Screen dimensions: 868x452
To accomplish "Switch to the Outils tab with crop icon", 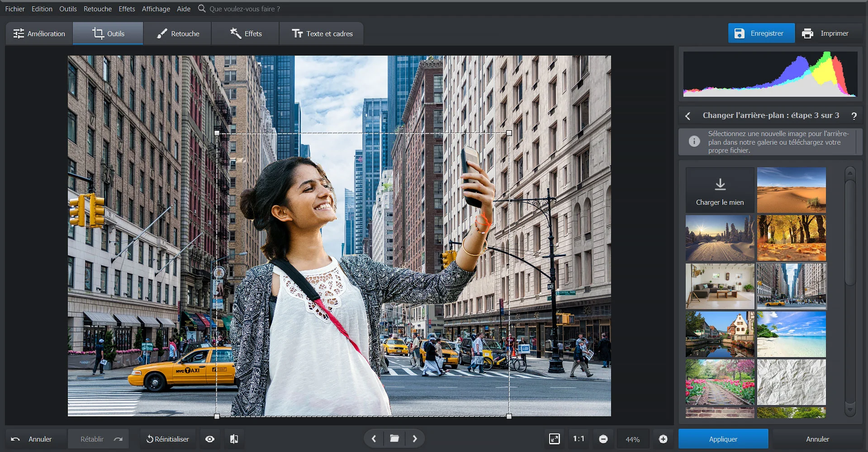I will click(x=108, y=33).
